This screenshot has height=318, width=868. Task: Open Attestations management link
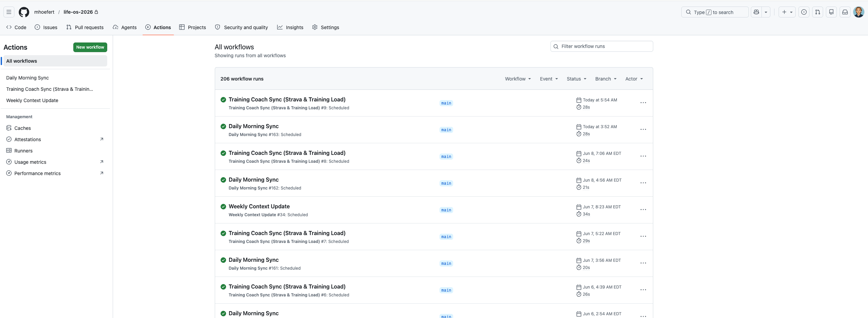(x=55, y=139)
